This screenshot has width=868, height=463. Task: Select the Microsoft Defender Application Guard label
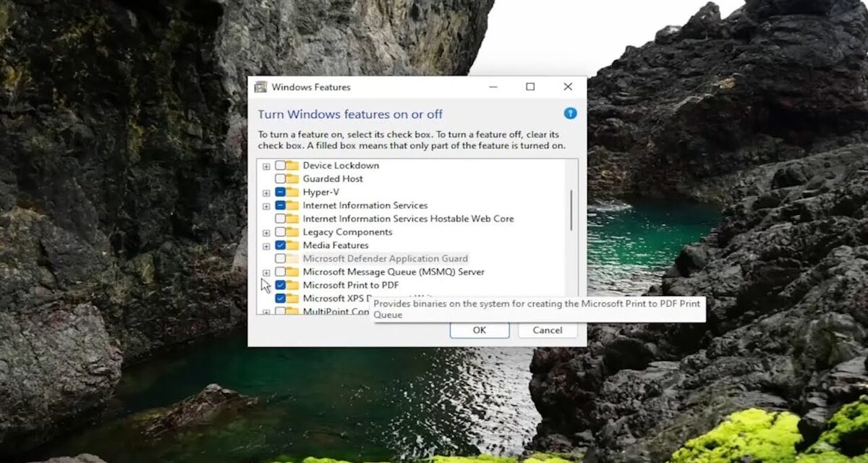pyautogui.click(x=386, y=258)
